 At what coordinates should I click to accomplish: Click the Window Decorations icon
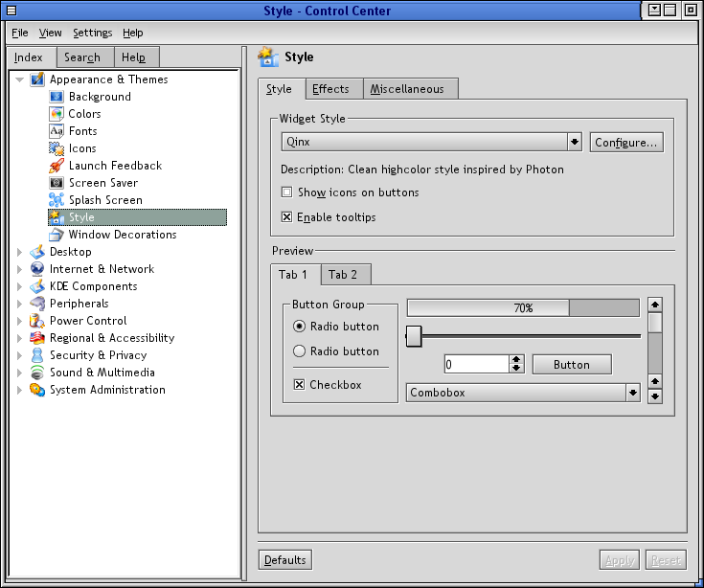click(x=57, y=235)
